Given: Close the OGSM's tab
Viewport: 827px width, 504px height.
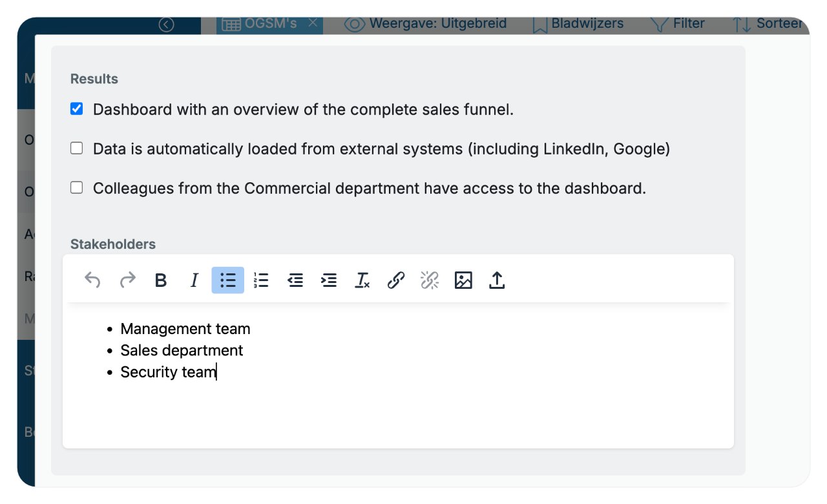Looking at the screenshot, I should 313,23.
